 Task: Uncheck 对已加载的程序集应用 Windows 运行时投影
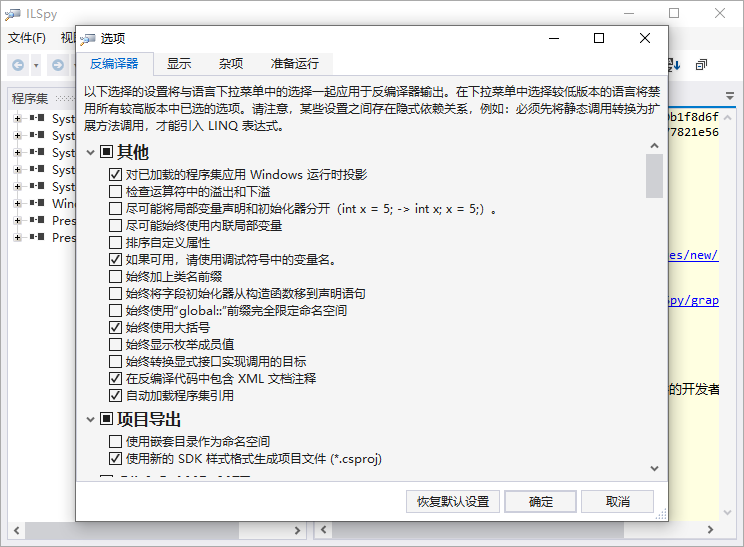(115, 175)
